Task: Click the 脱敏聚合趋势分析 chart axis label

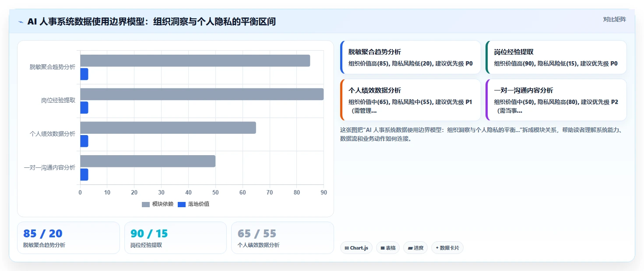Action: click(53, 67)
